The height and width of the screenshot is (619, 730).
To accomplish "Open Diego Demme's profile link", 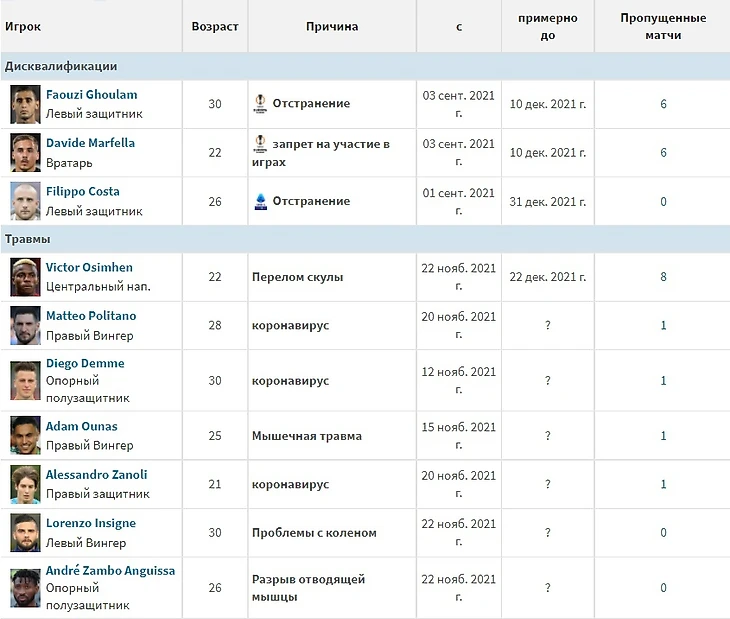I will [x=85, y=363].
